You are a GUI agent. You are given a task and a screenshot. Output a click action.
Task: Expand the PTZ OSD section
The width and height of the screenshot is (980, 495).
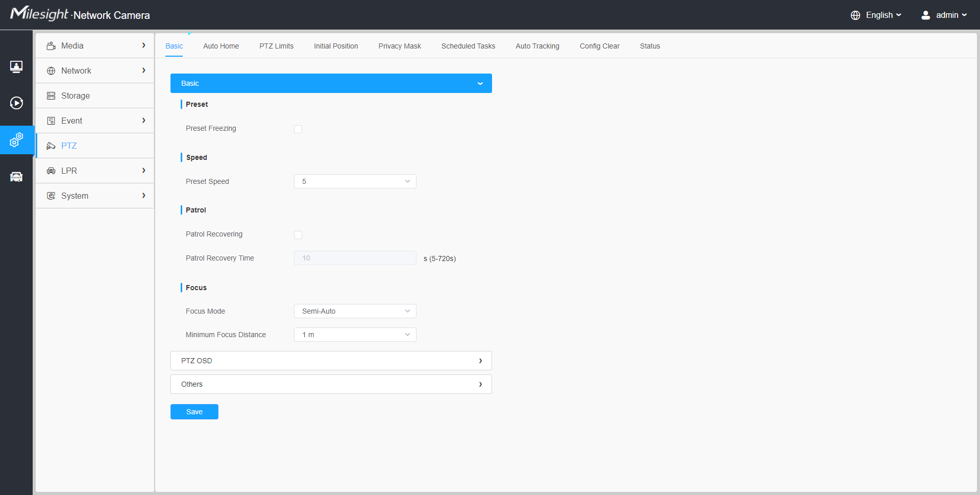(x=331, y=361)
